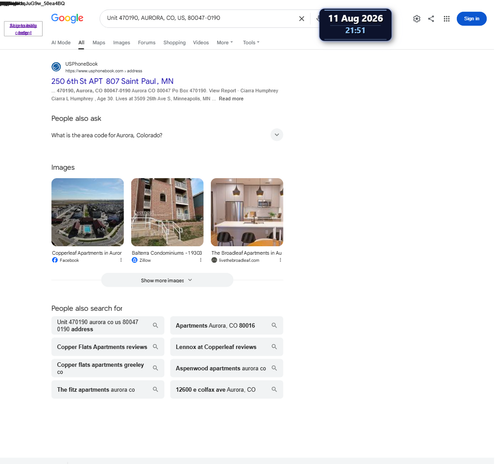Click the share icon in header
Image resolution: width=500 pixels, height=464 pixels.
pyautogui.click(x=431, y=19)
